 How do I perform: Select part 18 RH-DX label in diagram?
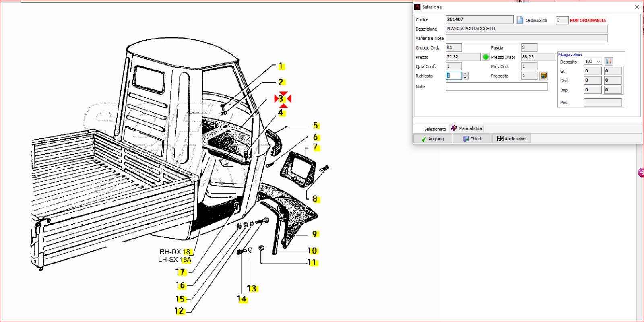187,252
